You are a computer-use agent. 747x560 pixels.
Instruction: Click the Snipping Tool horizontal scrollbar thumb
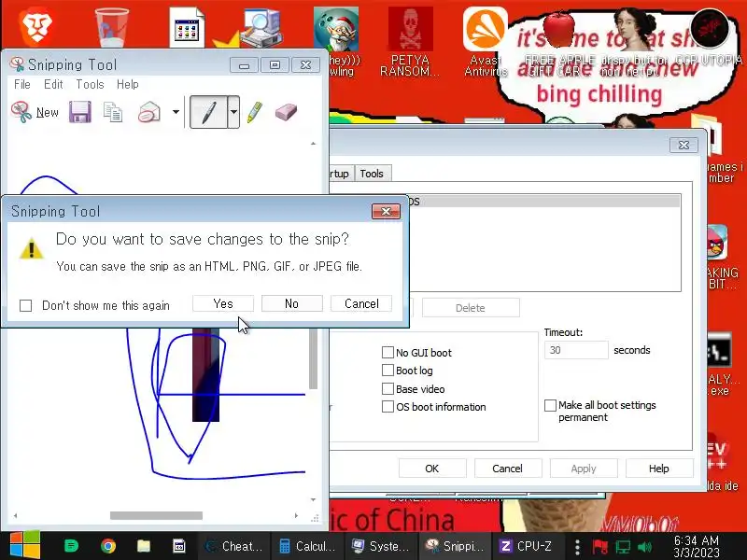[156, 516]
